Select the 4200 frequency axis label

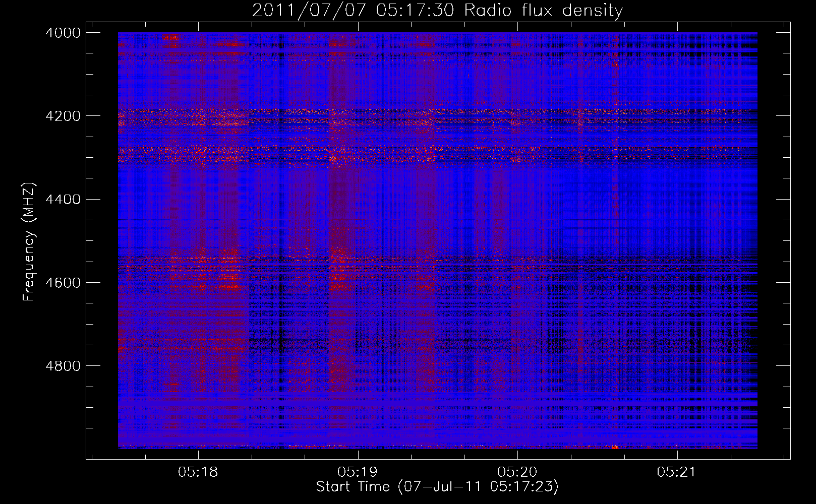click(x=63, y=116)
